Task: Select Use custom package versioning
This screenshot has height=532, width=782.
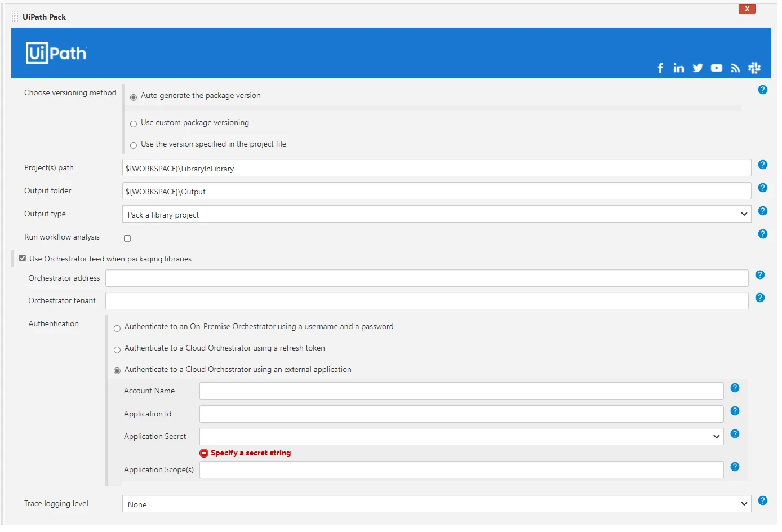Action: click(x=134, y=124)
